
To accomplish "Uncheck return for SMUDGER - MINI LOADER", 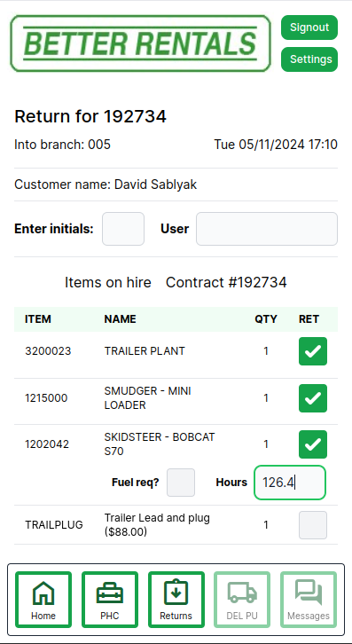I will point(313,398).
